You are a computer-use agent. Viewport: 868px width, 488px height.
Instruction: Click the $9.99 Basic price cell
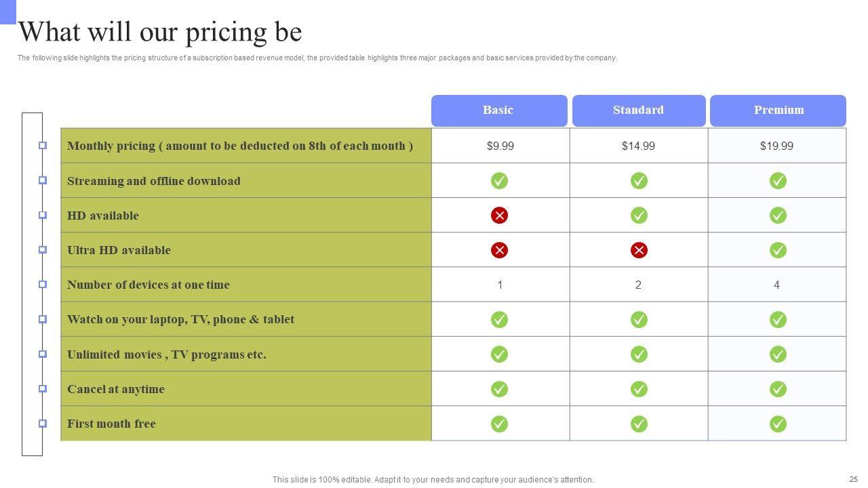click(500, 146)
